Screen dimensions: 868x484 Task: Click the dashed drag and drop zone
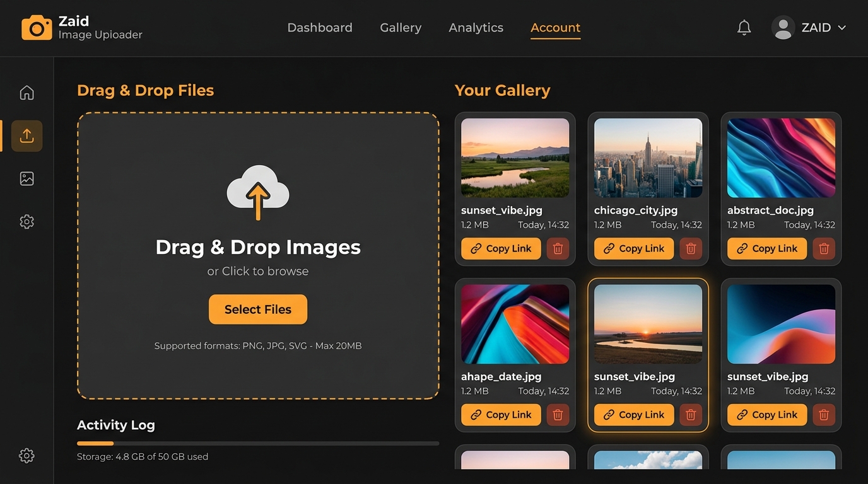[x=258, y=256]
